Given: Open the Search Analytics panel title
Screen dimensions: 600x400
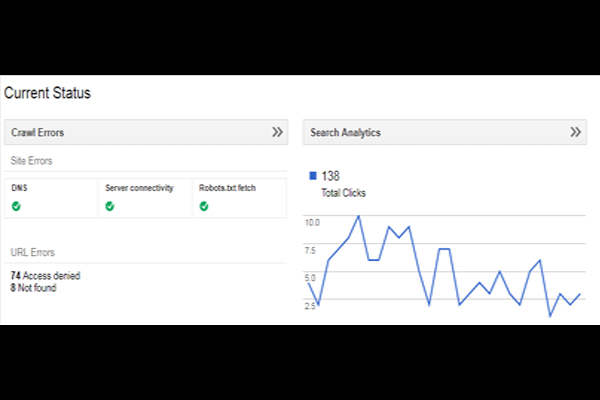Looking at the screenshot, I should click(x=345, y=131).
